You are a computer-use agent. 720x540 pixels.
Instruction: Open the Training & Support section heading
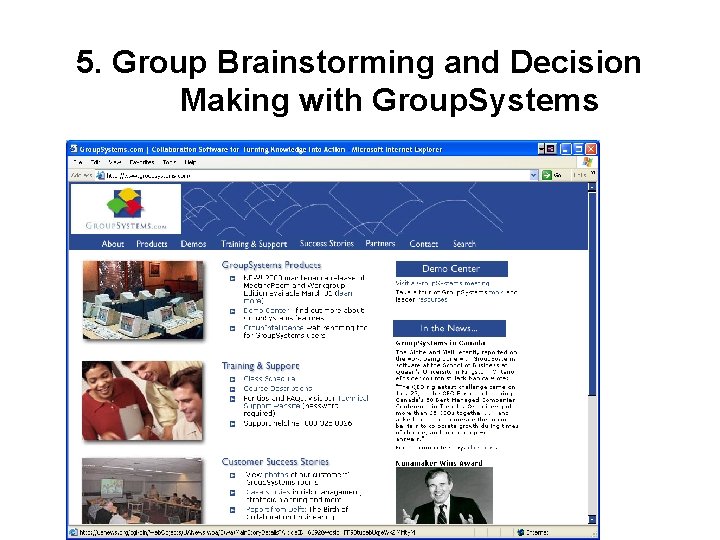coord(260,366)
